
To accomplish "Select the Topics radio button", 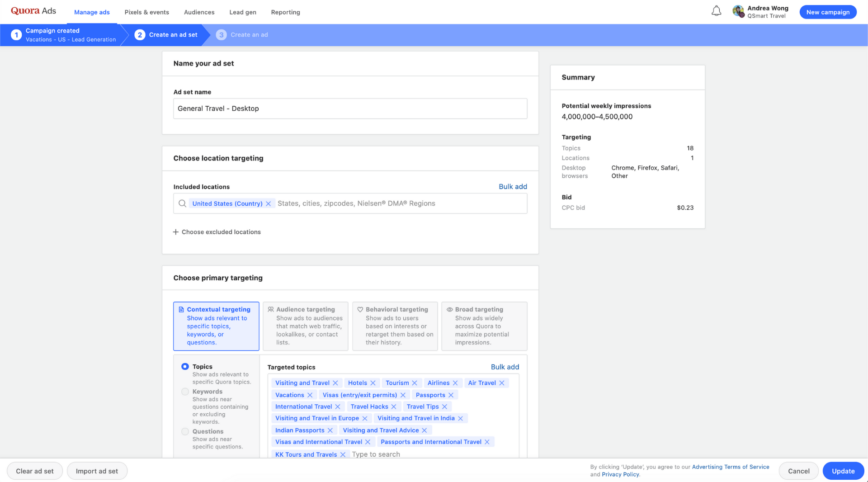I will pos(185,367).
